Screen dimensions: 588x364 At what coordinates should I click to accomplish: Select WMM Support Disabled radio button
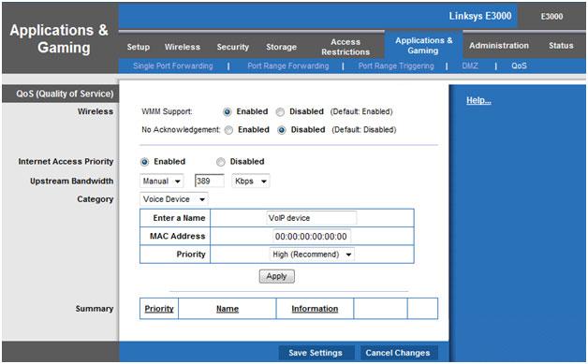click(280, 112)
